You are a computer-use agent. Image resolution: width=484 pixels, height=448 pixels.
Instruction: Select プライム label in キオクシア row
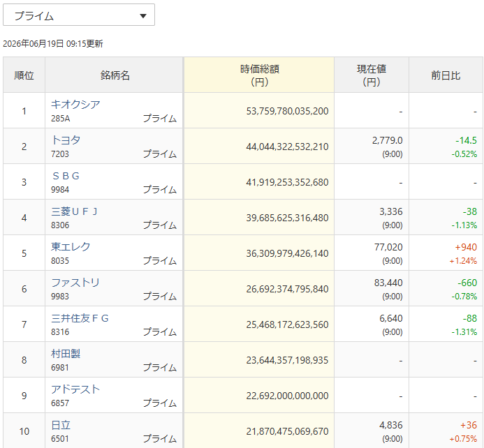pos(160,119)
